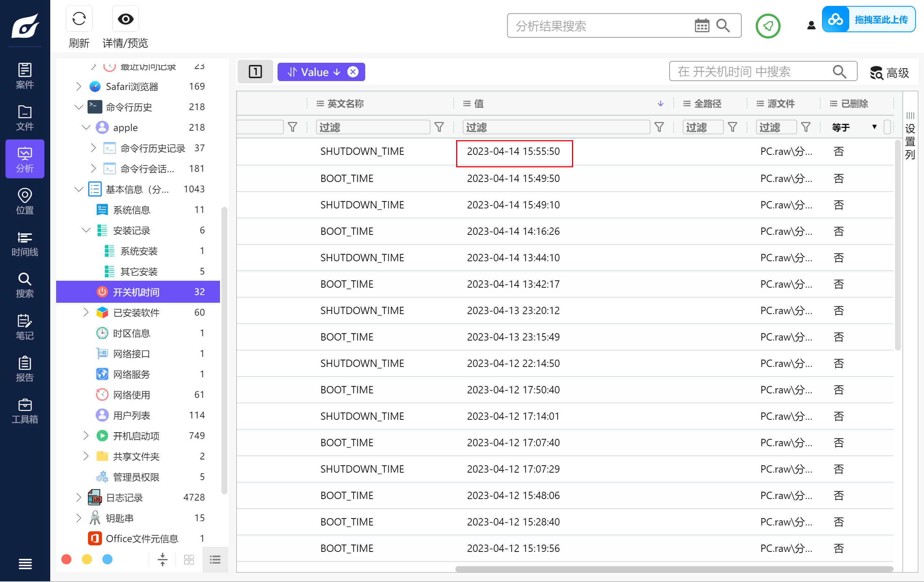Image resolution: width=924 pixels, height=582 pixels.
Task: Collapse the 安装记录 tree node
Action: click(86, 230)
